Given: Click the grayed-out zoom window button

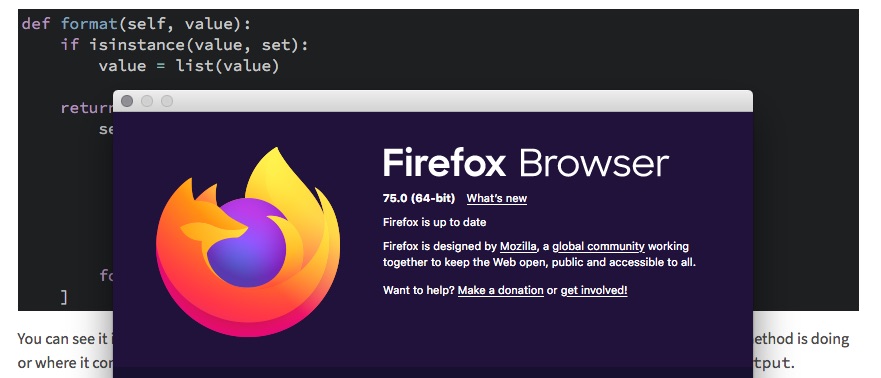Looking at the screenshot, I should pos(167,101).
